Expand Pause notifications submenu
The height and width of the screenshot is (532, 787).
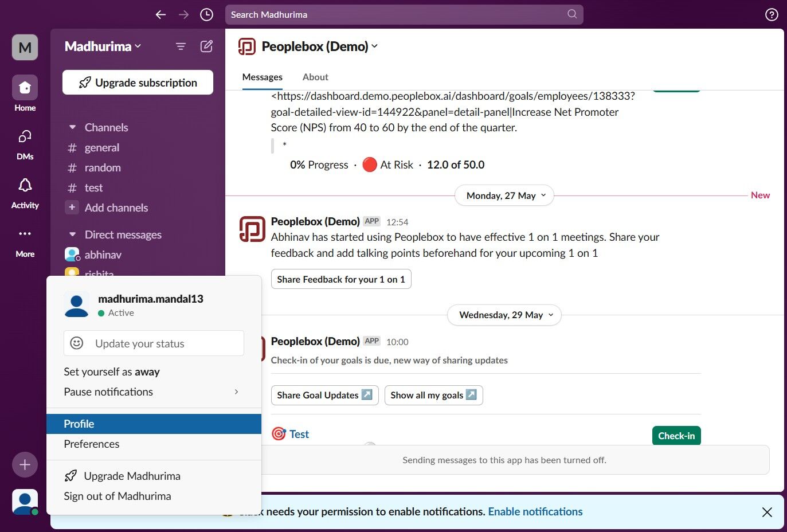click(x=154, y=392)
